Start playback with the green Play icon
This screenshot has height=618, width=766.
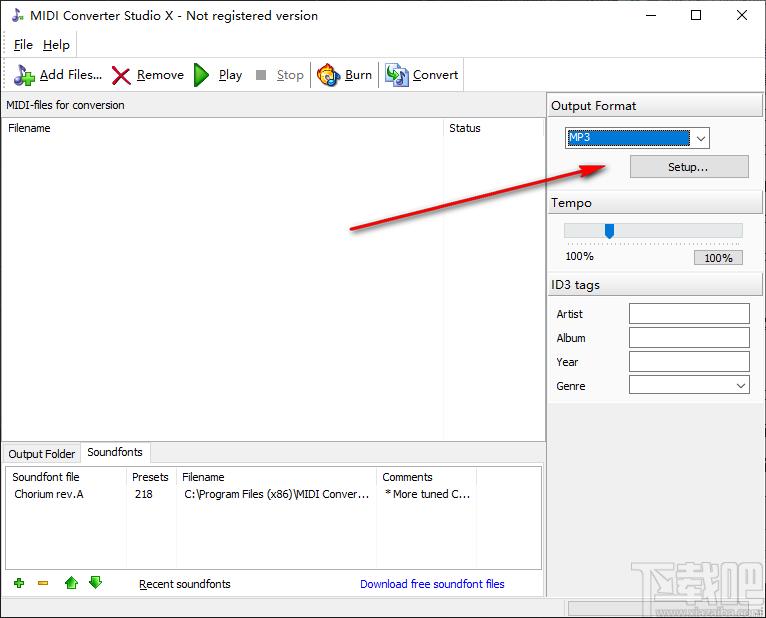pos(201,75)
